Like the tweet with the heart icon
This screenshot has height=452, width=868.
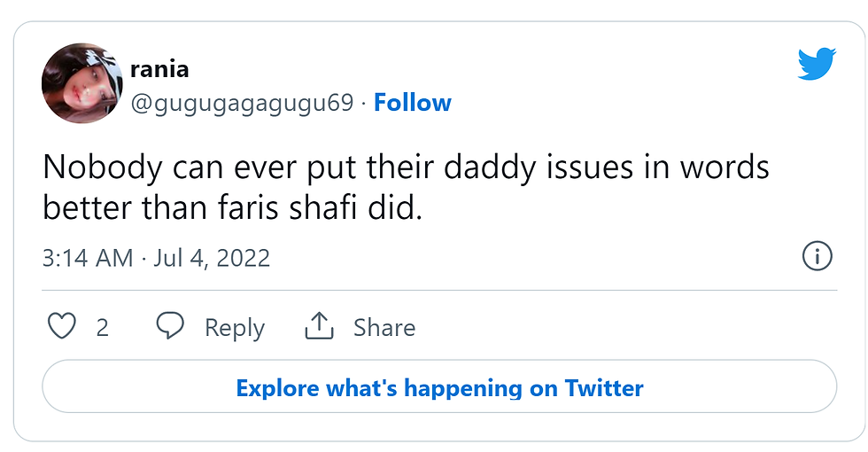click(x=61, y=326)
